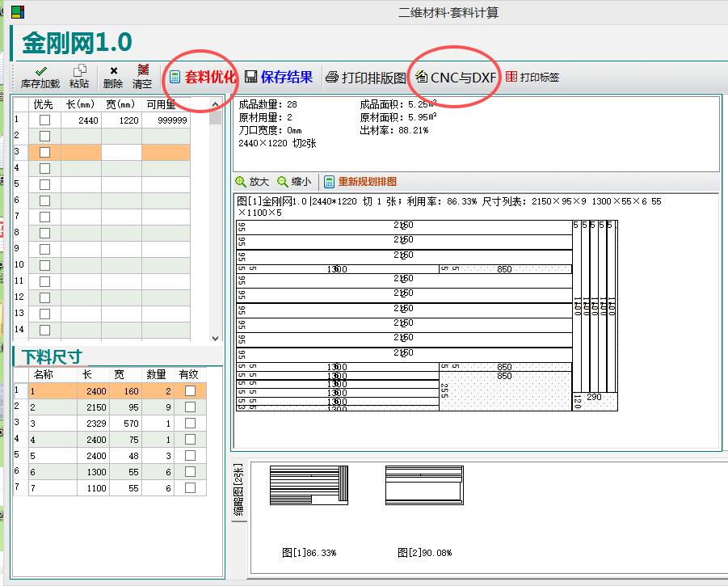Select the 宽 cell 570 of part 3
The image size is (728, 586).
point(126,424)
